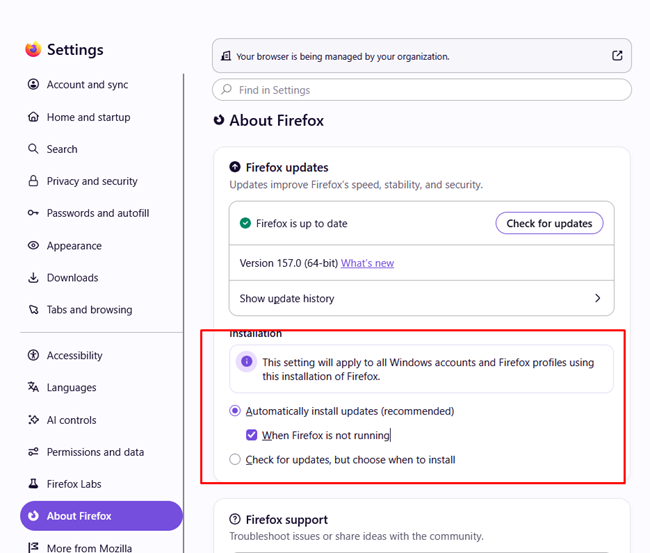This screenshot has height=553, width=650.
Task: Toggle When Firefox is not running checkbox
Action: coord(251,435)
